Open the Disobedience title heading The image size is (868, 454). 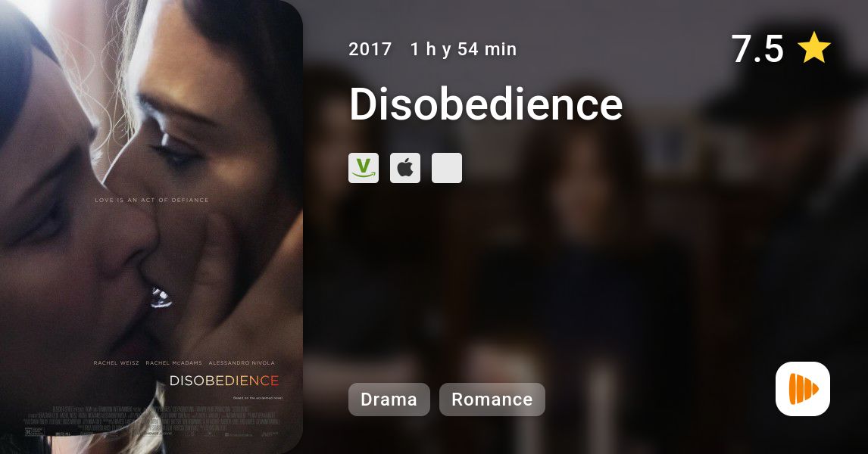pyautogui.click(x=486, y=104)
